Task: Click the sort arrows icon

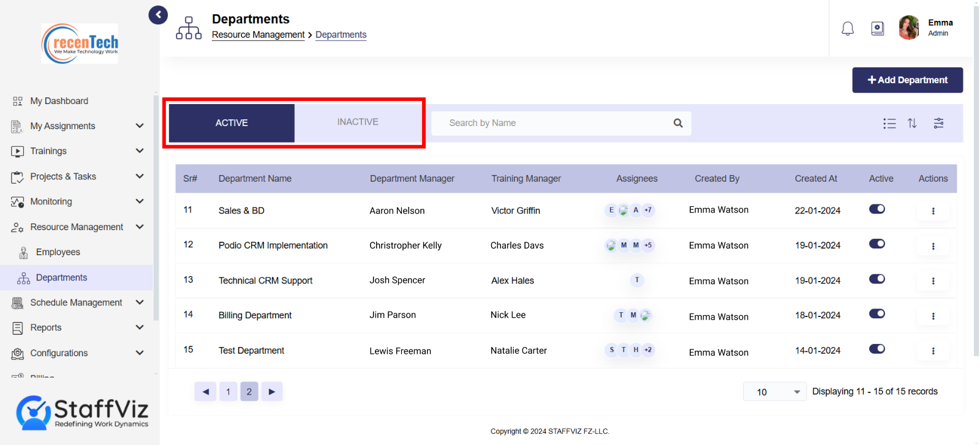Action: (x=912, y=124)
